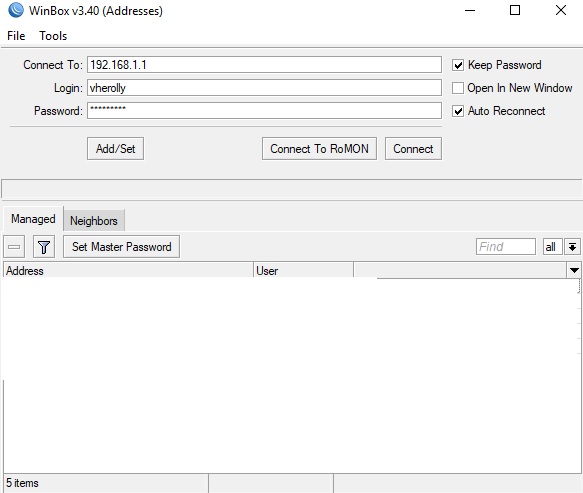Open the Tools menu
The width and height of the screenshot is (583, 493).
pyautogui.click(x=53, y=36)
